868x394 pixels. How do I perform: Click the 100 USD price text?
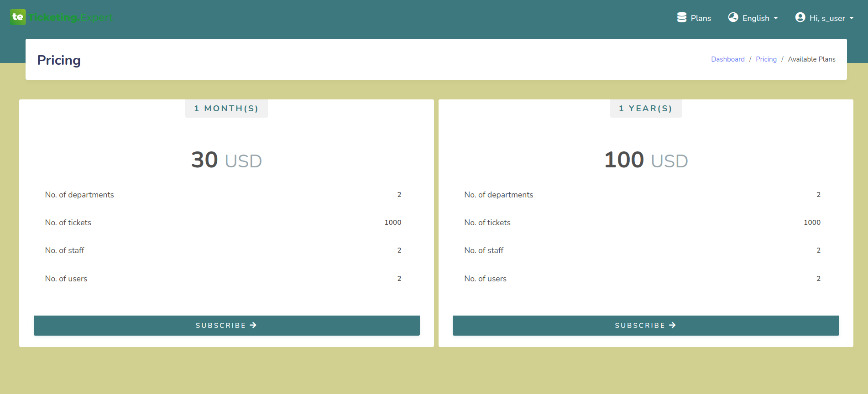pos(646,160)
